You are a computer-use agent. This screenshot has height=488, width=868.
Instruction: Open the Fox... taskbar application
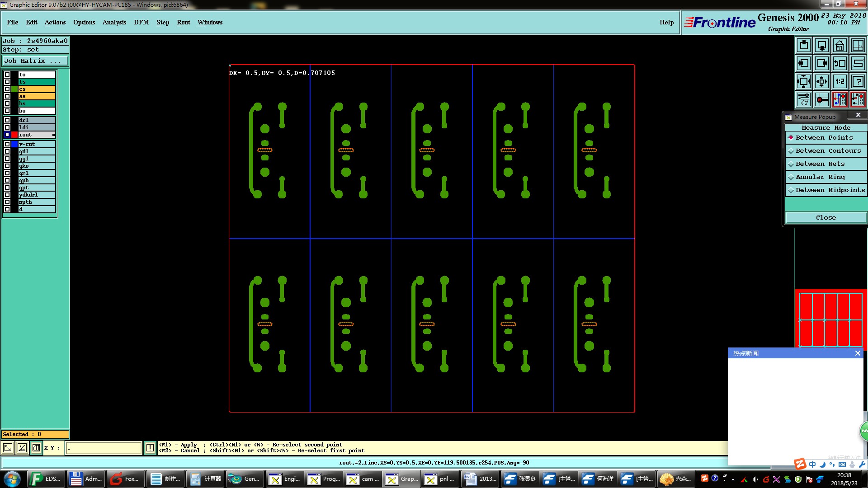pyautogui.click(x=126, y=479)
